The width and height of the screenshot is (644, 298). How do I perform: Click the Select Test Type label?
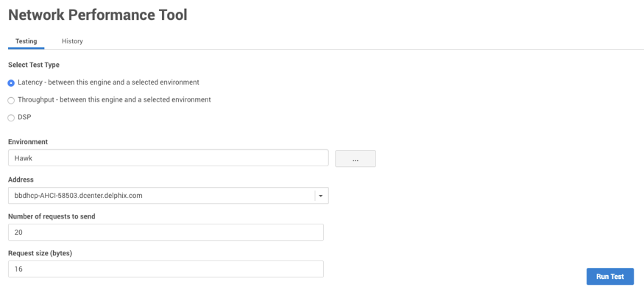(x=34, y=65)
